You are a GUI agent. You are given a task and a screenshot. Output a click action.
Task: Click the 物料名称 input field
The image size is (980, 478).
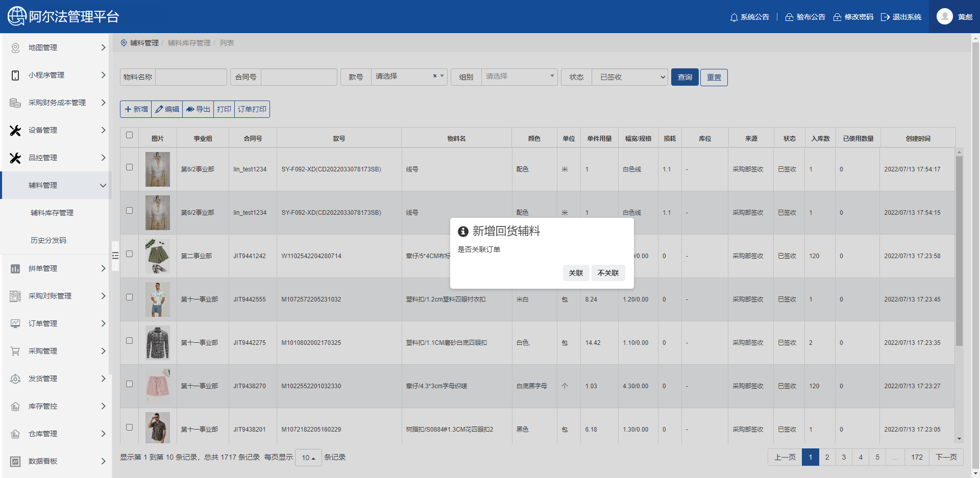(191, 77)
